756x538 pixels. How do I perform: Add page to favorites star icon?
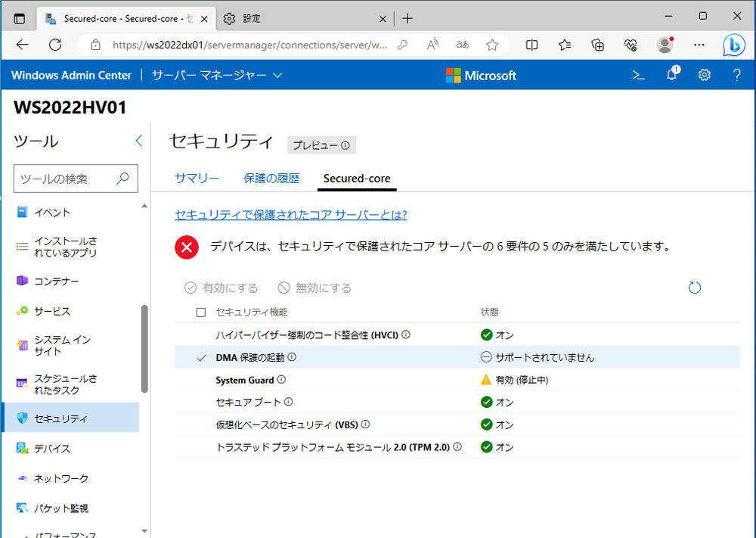[x=492, y=45]
